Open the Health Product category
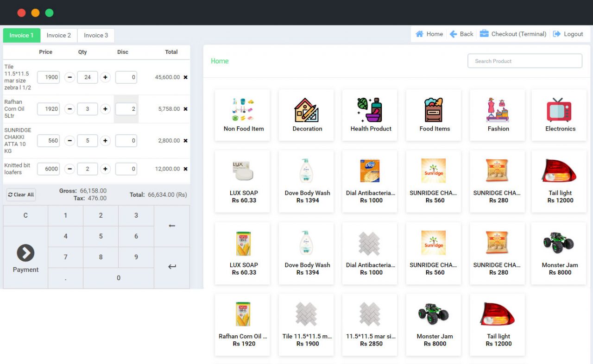 coord(370,110)
